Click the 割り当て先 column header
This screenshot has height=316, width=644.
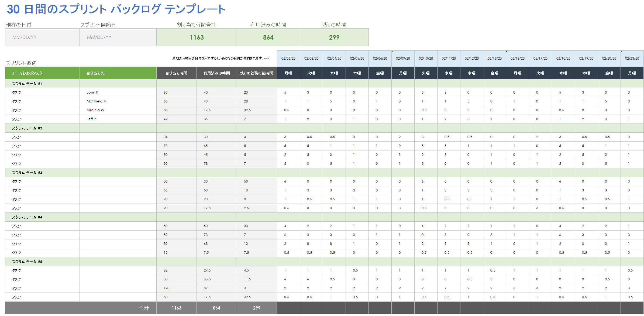[118, 73]
